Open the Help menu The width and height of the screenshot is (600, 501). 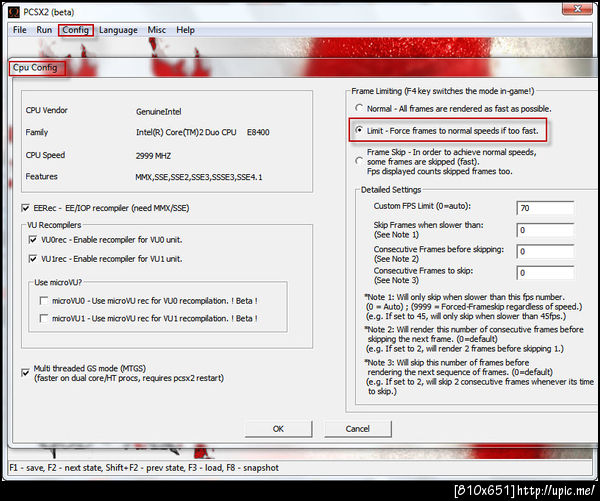pos(185,30)
